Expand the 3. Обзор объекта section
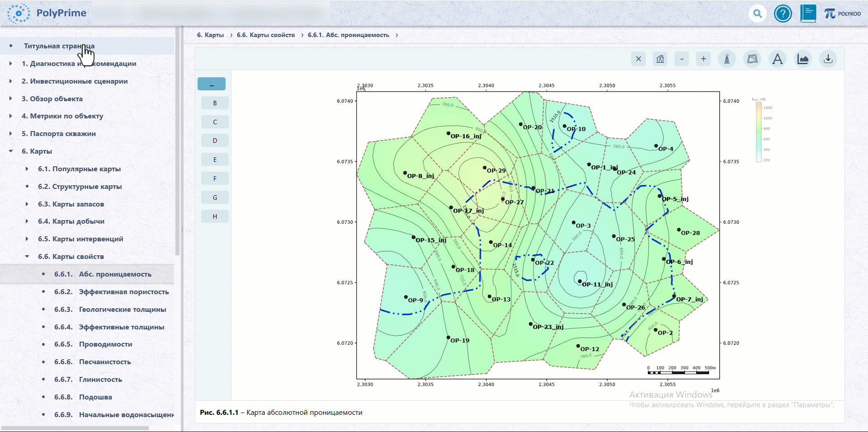The image size is (868, 432). (11, 99)
